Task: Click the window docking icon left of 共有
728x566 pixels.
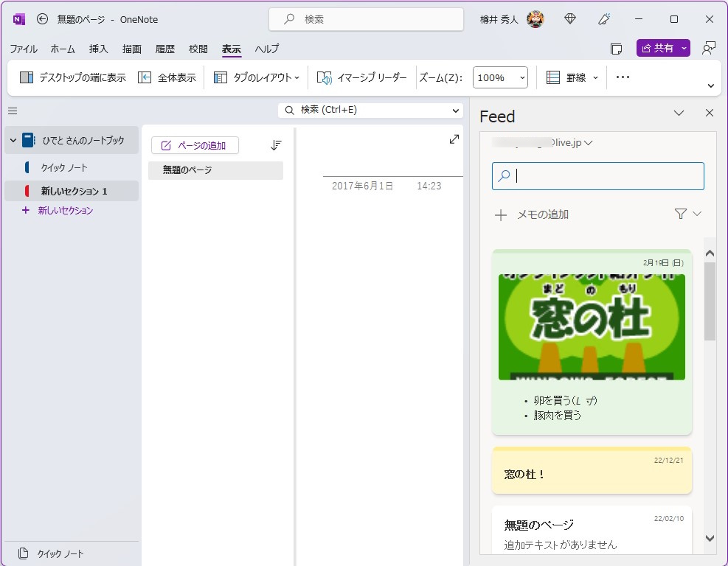Action: [617, 47]
